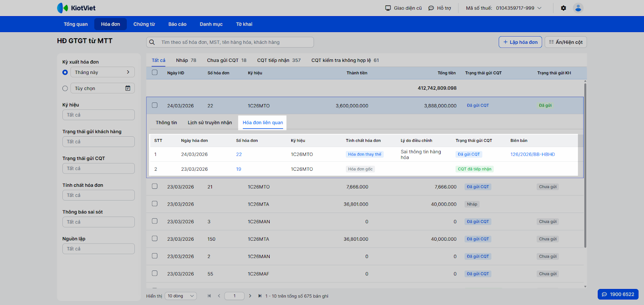Viewport: 644px width, 305px height.
Task: Click the table's vertical scrollbar
Action: pos(585,165)
